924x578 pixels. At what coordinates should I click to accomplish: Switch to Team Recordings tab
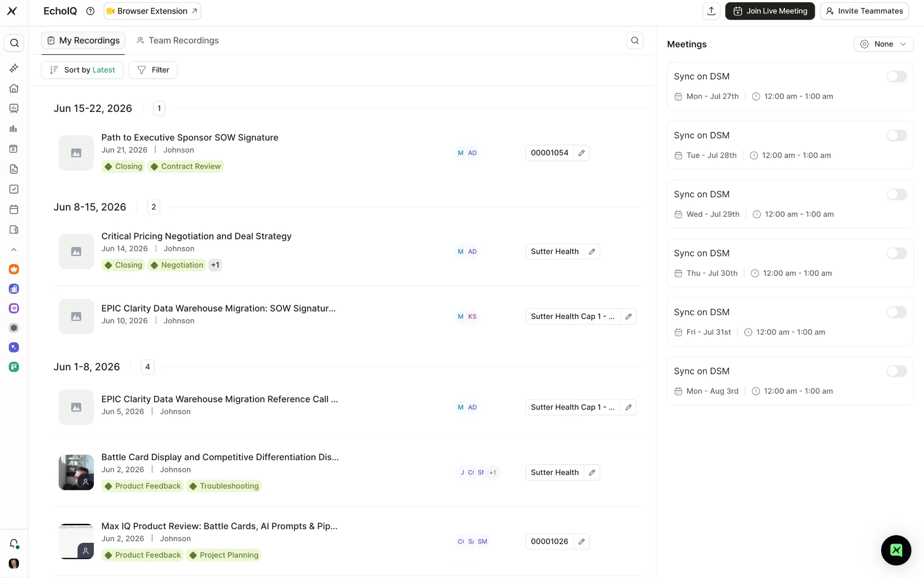178,40
